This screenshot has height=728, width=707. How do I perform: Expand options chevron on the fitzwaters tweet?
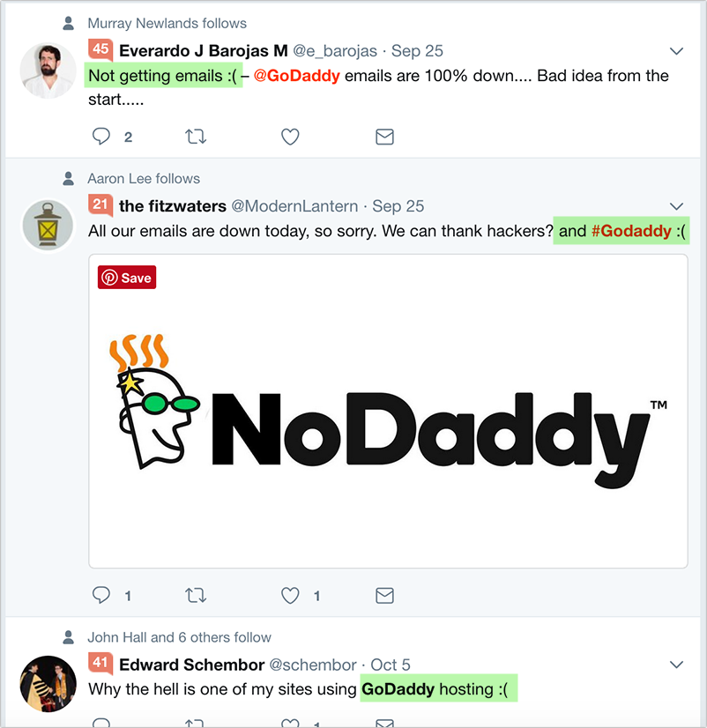676,206
